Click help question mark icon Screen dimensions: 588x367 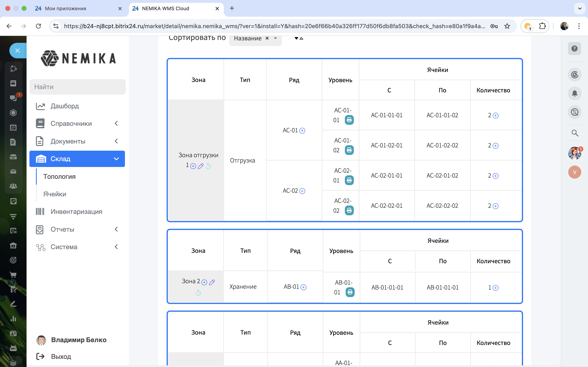[x=574, y=49]
